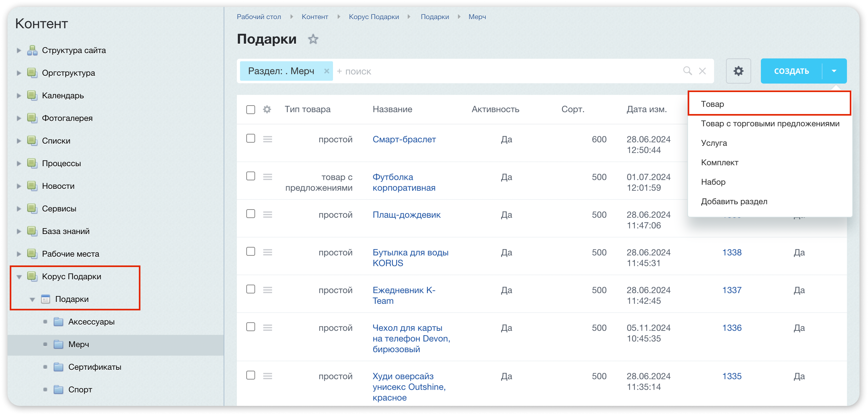Toggle the СОЗДАТЬ dropdown arrow
Viewport: 868px width, 415px height.
pos(834,71)
